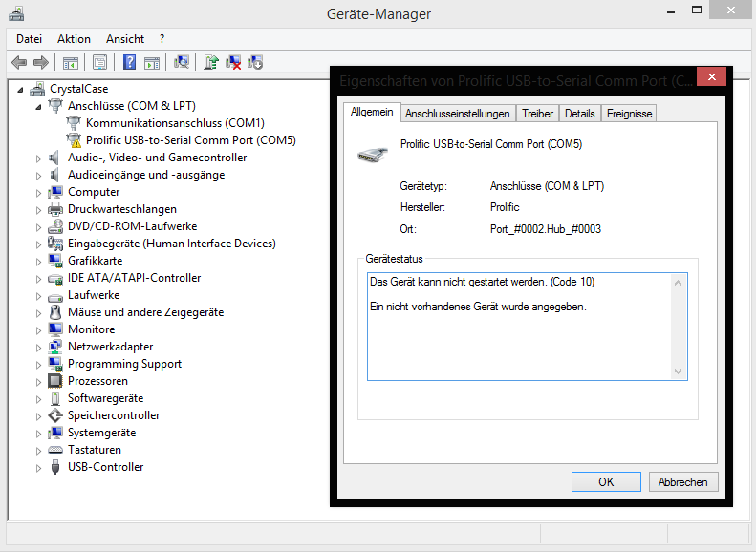Viewport: 756px width, 552px height.
Task: Expand IDE ATA/ATAPI-Controller category
Action: 38,279
